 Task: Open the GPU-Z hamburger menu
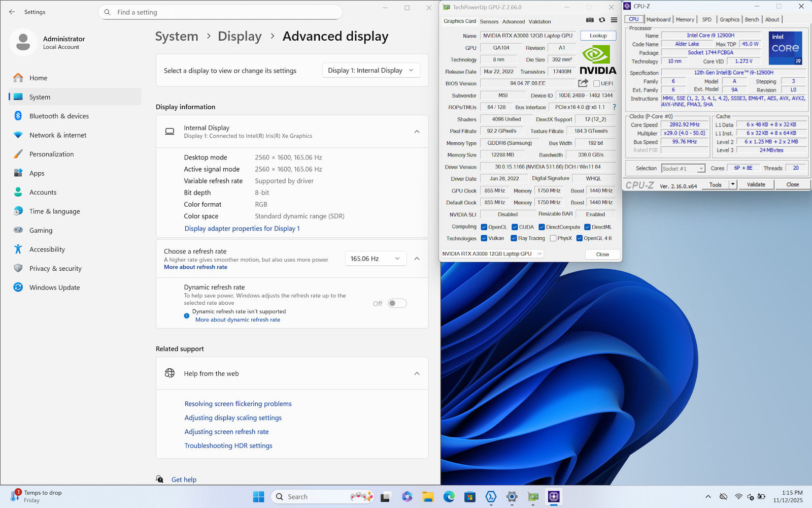point(614,20)
